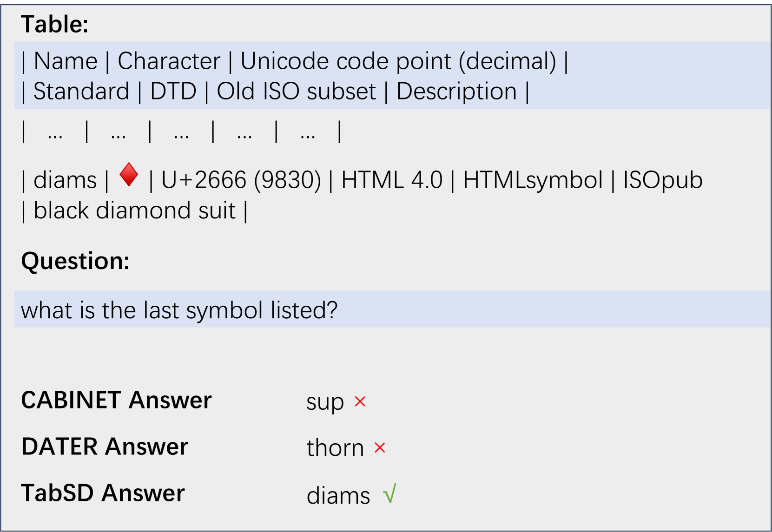The height and width of the screenshot is (532, 772).
Task: Click the "Unicode code point (decimal)" header
Action: (398, 61)
